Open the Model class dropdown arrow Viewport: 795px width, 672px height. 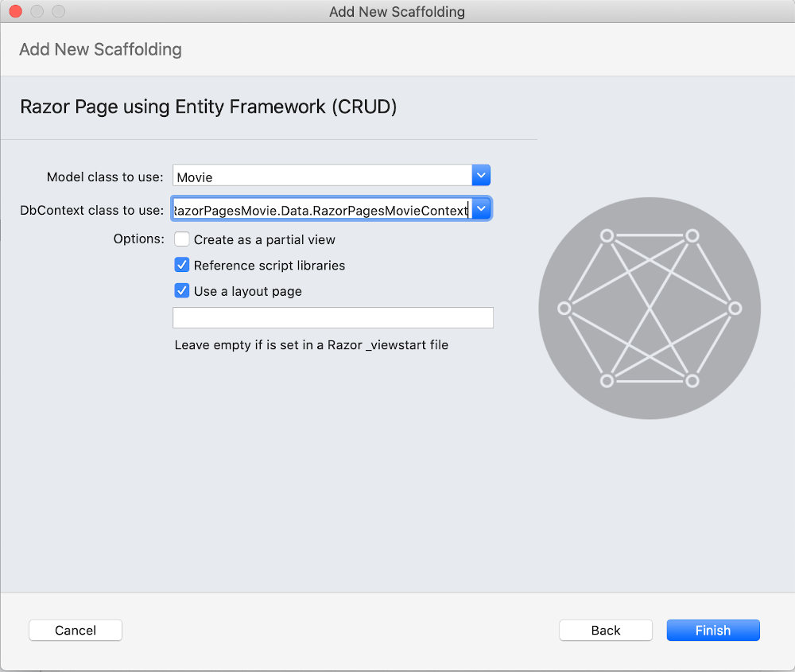tap(481, 174)
